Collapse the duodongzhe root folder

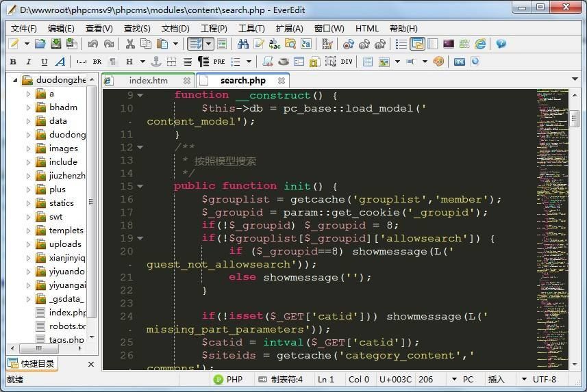click(x=15, y=80)
